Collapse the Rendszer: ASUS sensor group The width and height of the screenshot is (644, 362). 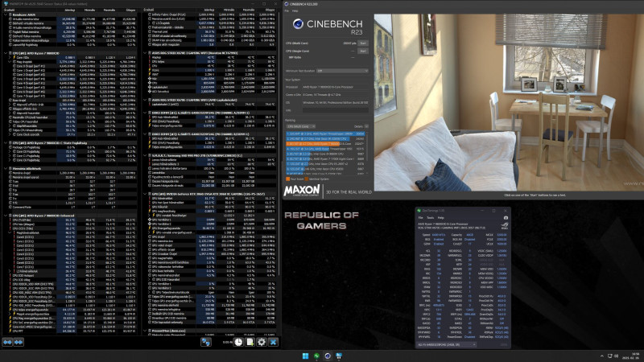click(6, 14)
